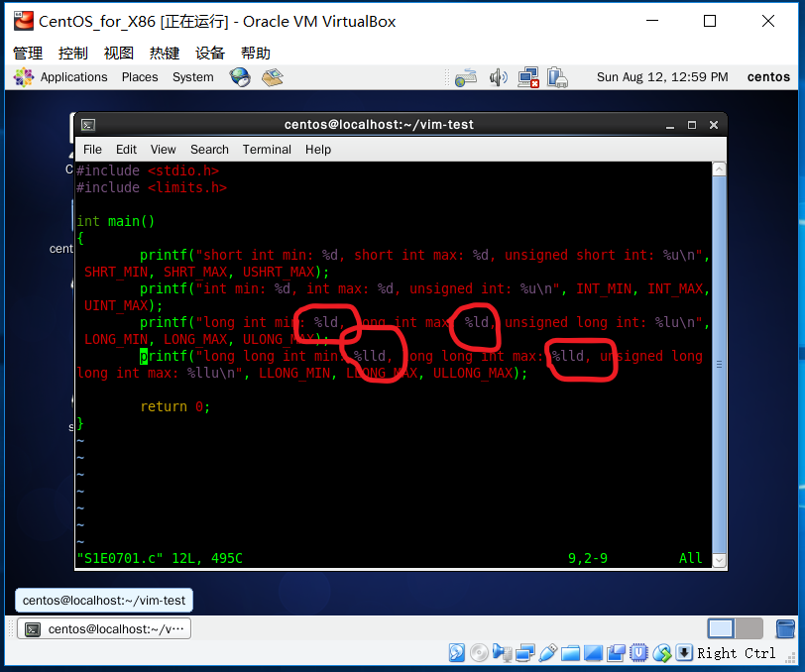Screen dimensions: 805x672
Task: Open VirtualBox 管理 menu
Action: [28, 53]
